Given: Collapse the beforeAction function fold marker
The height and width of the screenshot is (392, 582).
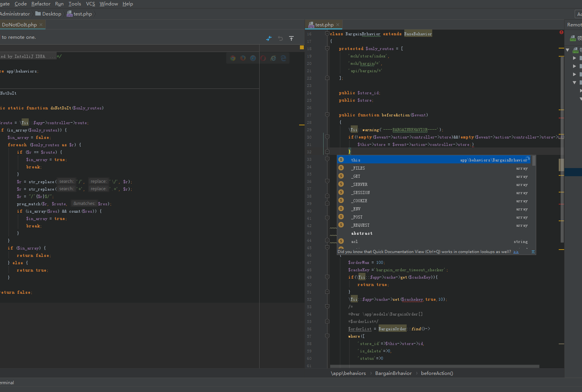Looking at the screenshot, I should [x=327, y=115].
